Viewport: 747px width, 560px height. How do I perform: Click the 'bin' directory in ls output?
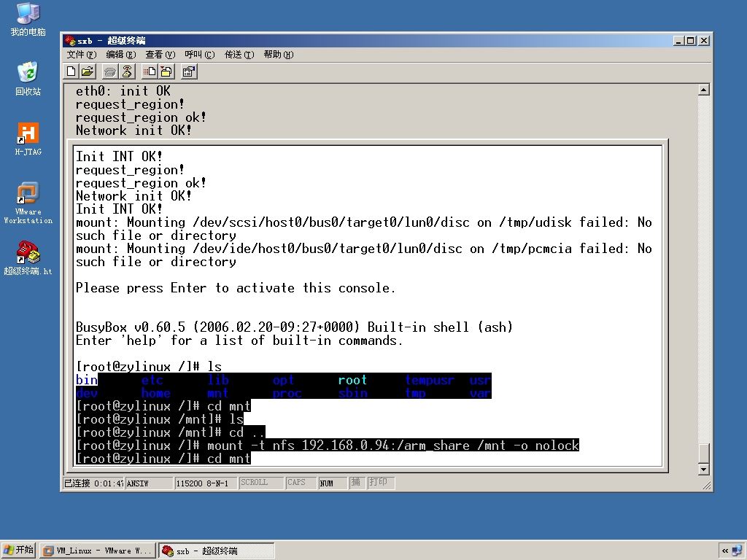pyautogui.click(x=87, y=380)
